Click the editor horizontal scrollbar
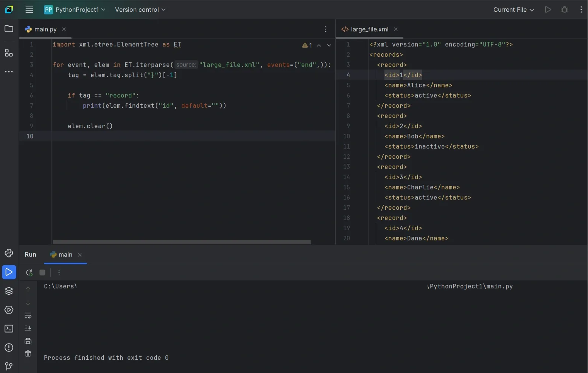 [x=182, y=242]
